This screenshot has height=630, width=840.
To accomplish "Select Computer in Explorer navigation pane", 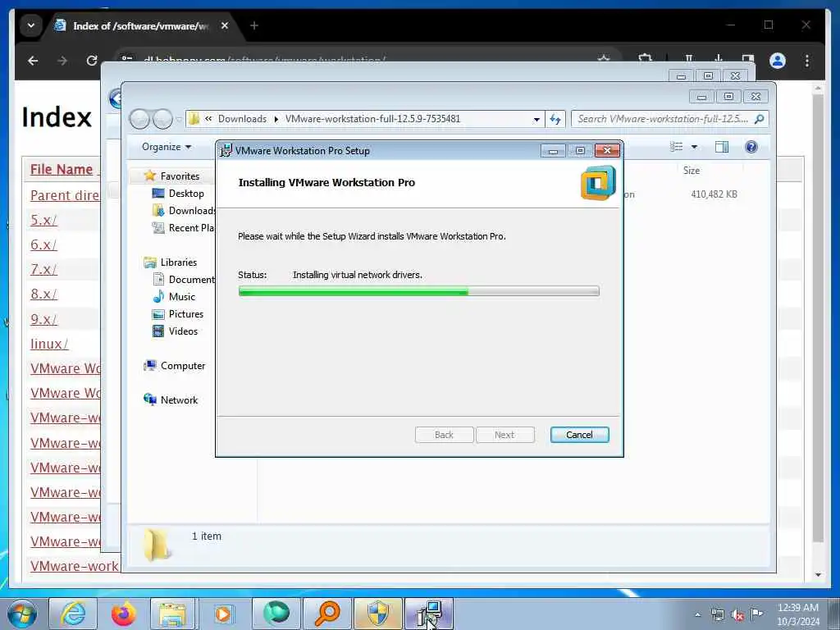I will click(x=183, y=365).
